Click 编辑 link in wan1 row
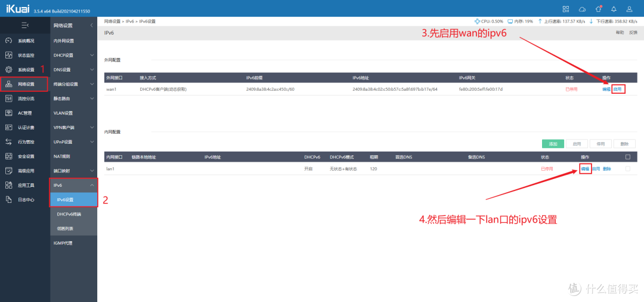Screen dimensions: 644x302 (606, 89)
